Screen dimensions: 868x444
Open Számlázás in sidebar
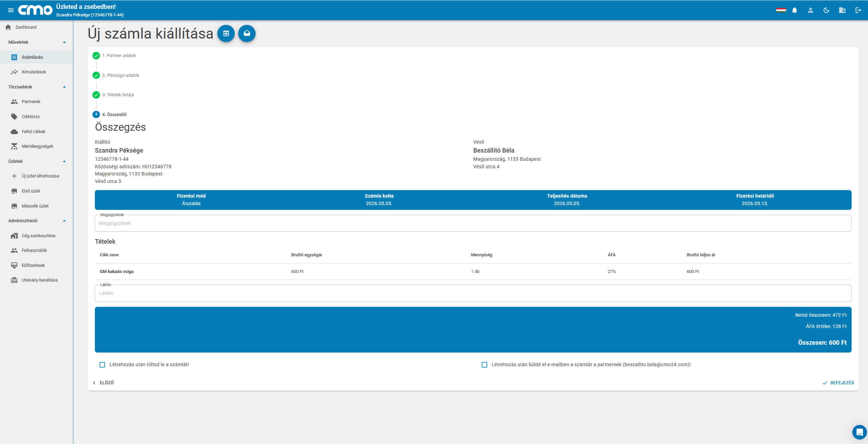click(37, 57)
